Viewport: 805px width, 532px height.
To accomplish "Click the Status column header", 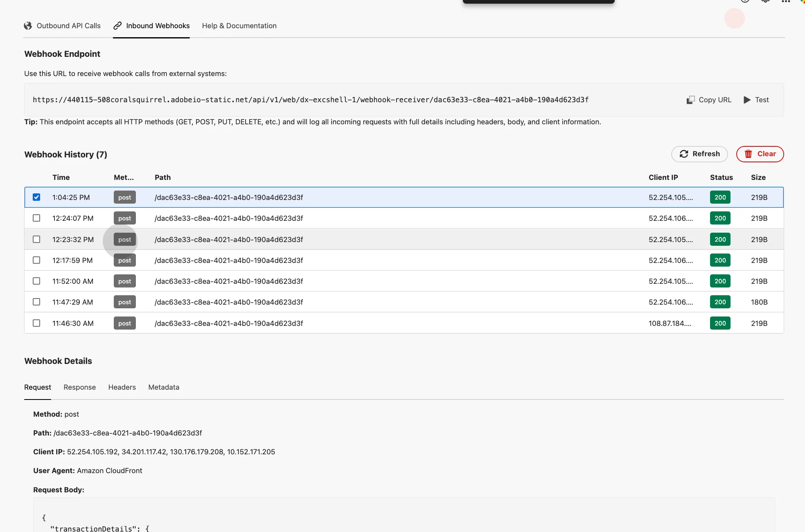I will click(721, 177).
